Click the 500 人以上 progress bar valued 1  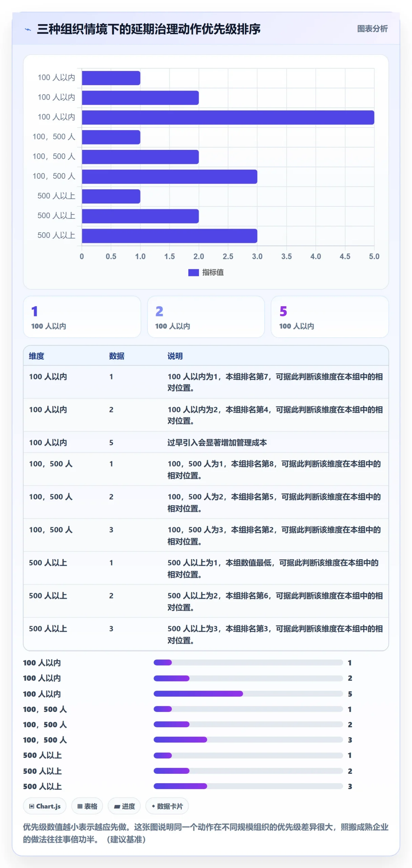coord(248,755)
